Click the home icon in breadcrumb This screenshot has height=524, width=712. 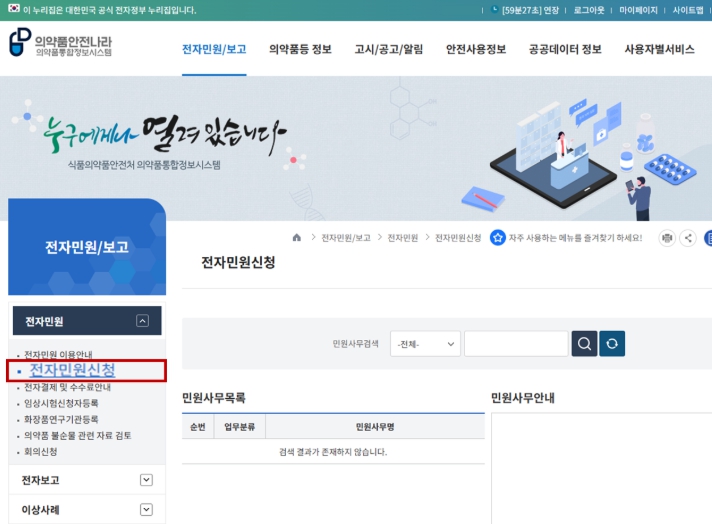coord(296,238)
